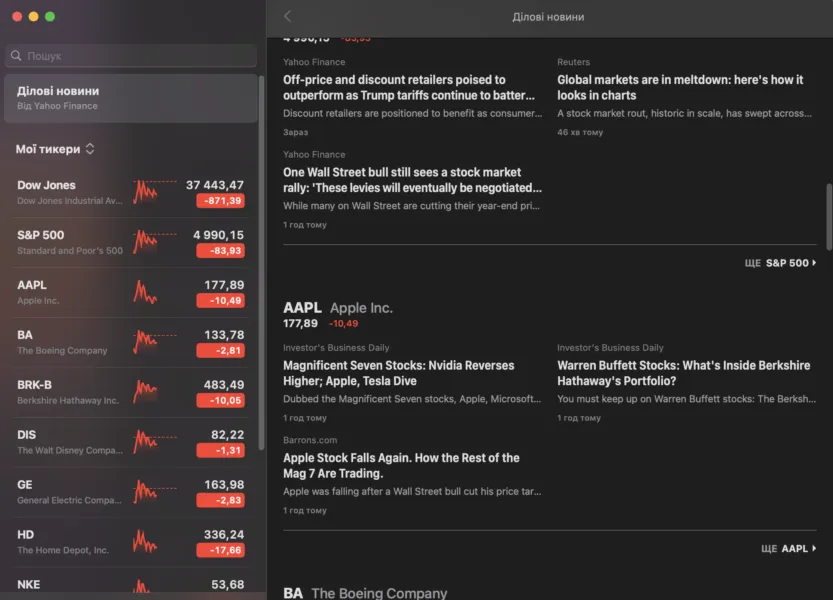Focus the Пошук search field
Viewport: 833px width, 600px height.
[131, 56]
